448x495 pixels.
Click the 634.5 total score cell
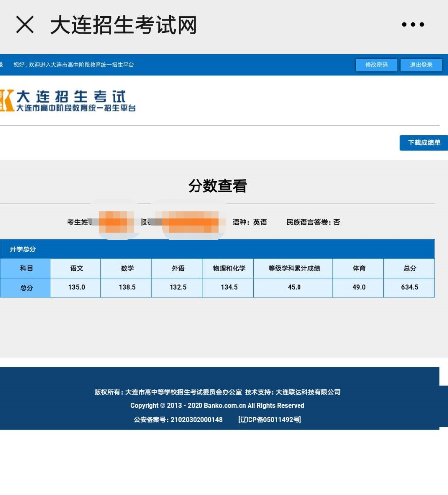[x=409, y=287]
